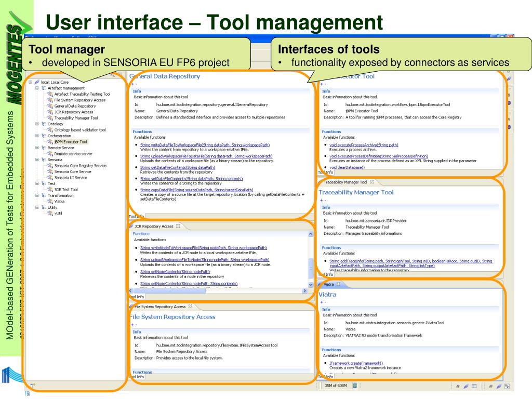Switch to the Viatra tab
532x399 pixels.
[328, 284]
